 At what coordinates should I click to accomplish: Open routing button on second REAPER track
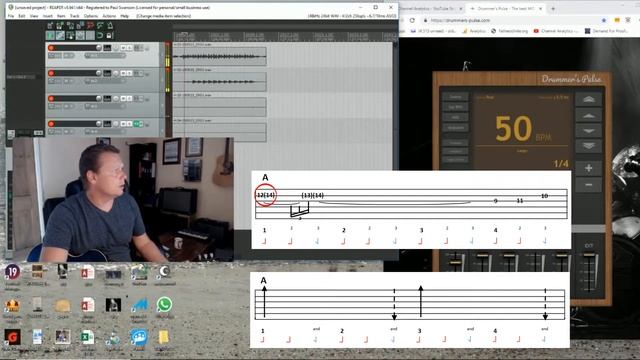point(107,73)
